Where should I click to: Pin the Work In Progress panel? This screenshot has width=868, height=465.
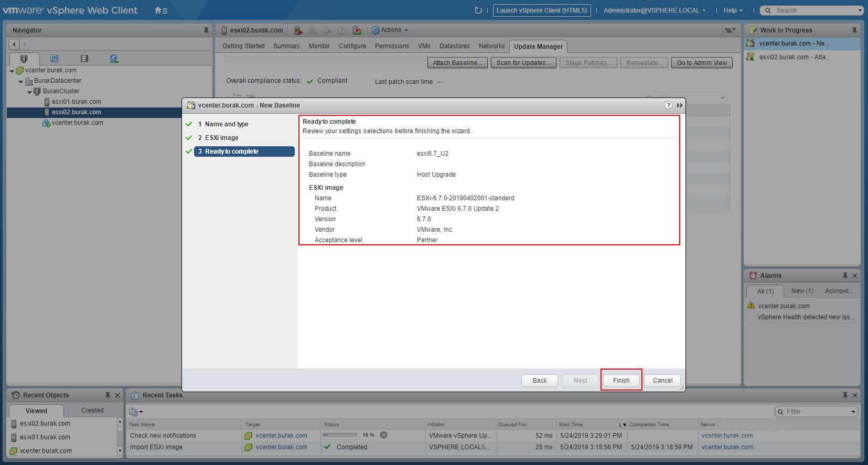854,30
